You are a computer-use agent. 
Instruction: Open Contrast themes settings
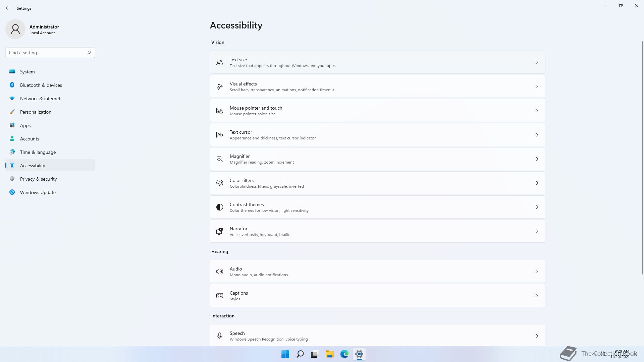[x=378, y=207]
